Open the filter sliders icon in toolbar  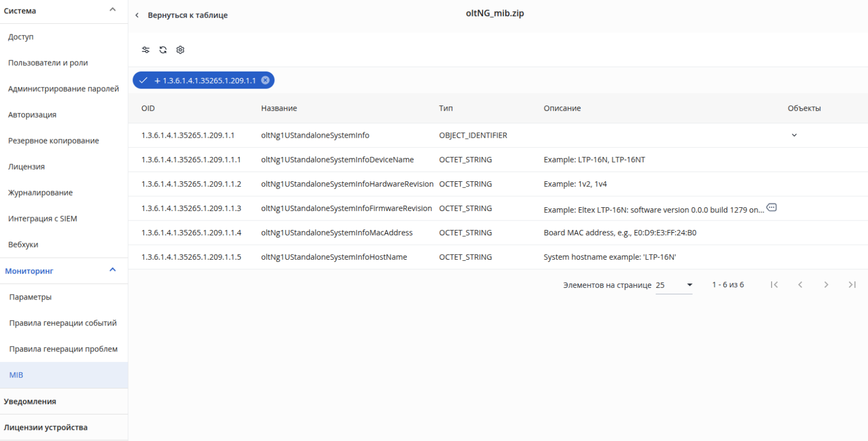coord(146,50)
